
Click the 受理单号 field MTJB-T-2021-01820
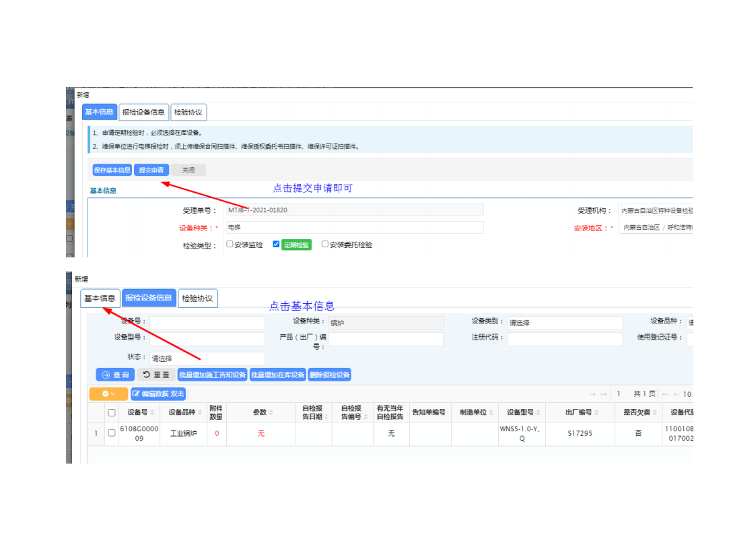click(x=355, y=210)
